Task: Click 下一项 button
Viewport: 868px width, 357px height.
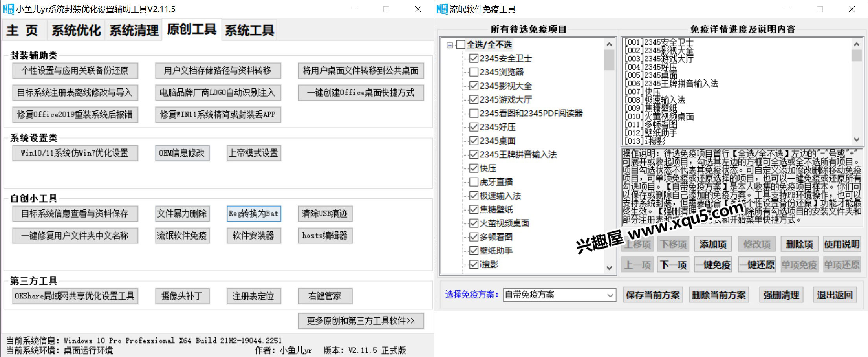Action: pos(673,265)
